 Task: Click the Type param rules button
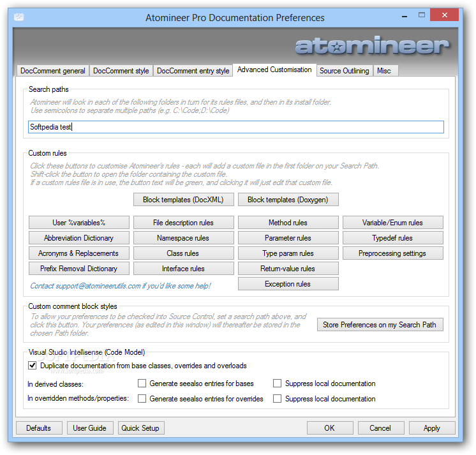[288, 253]
